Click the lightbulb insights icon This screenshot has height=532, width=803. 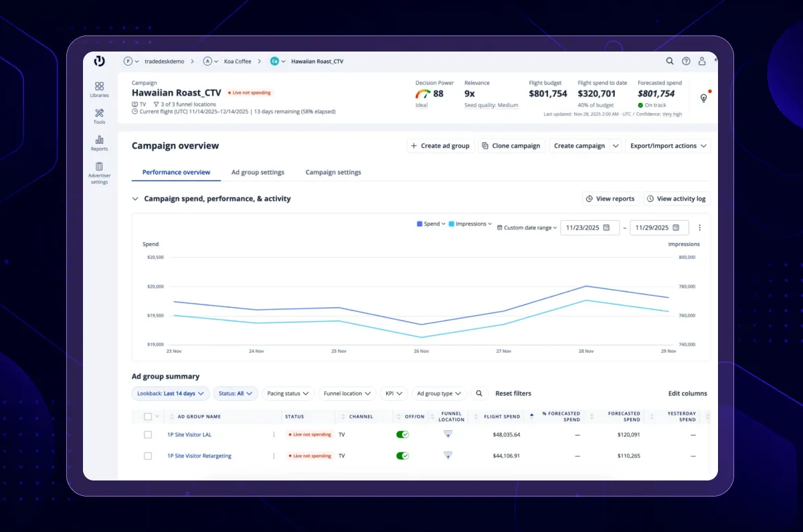[x=704, y=98]
